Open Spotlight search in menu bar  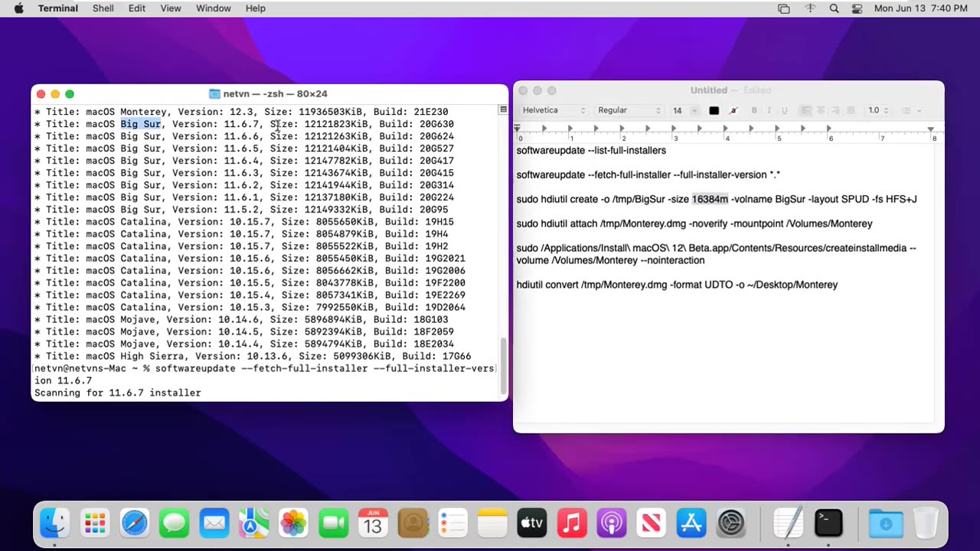(834, 8)
